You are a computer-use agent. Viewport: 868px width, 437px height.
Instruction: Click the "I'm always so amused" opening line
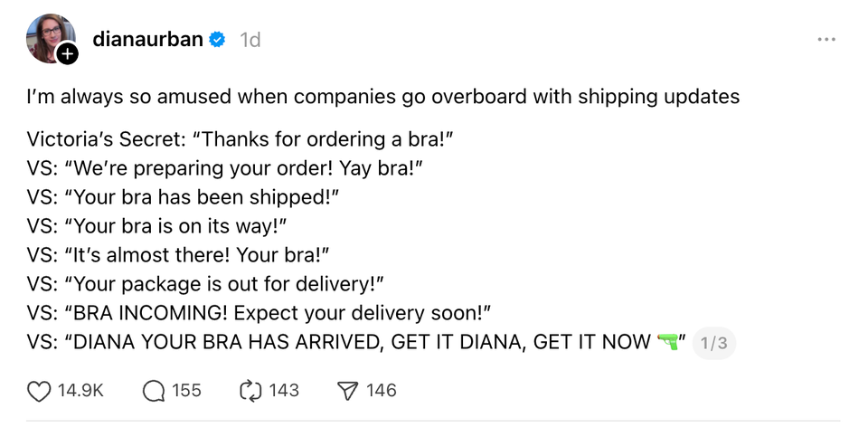tap(382, 96)
